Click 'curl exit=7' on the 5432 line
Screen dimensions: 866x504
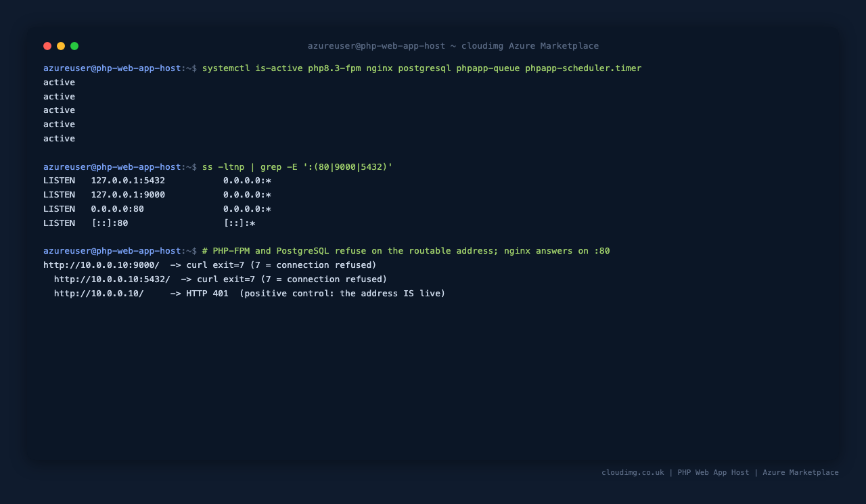(x=226, y=279)
